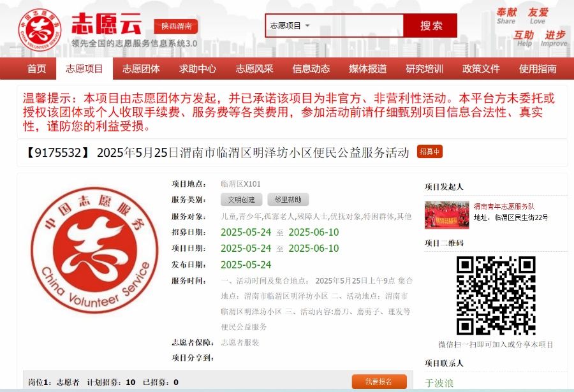Click the 招募中 status badge

[x=429, y=152]
